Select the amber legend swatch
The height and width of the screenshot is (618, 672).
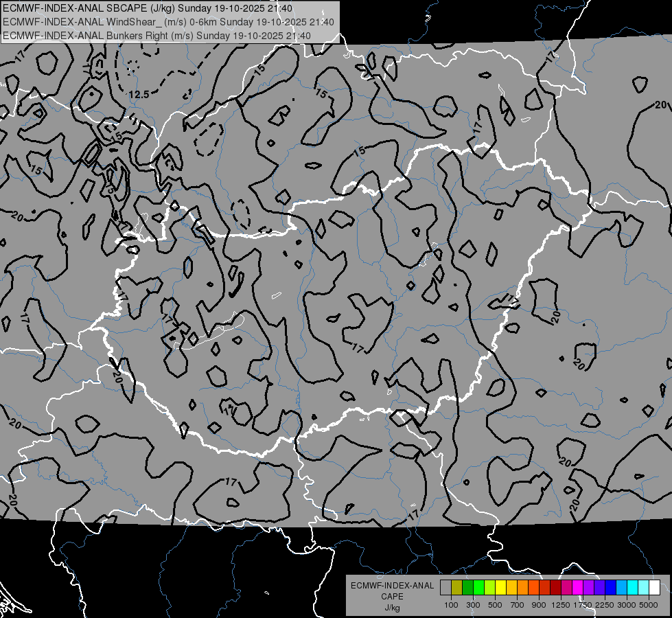coord(511,587)
